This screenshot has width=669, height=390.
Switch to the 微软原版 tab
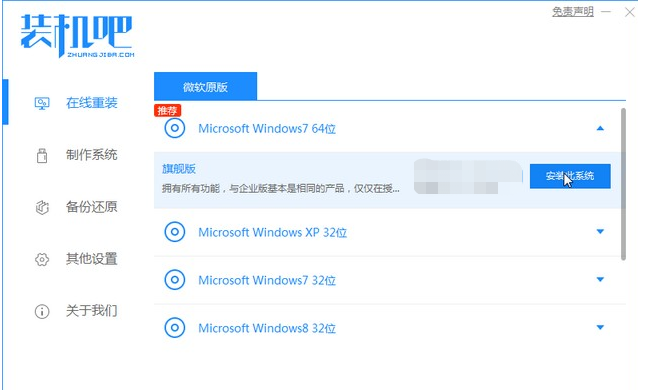(x=205, y=87)
